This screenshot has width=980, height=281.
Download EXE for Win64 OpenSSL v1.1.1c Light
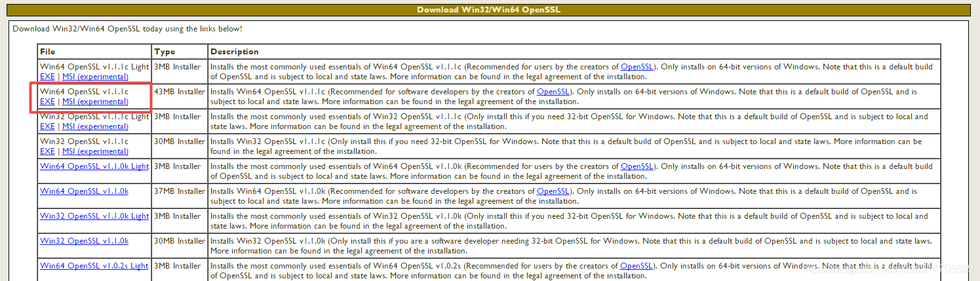[x=47, y=77]
